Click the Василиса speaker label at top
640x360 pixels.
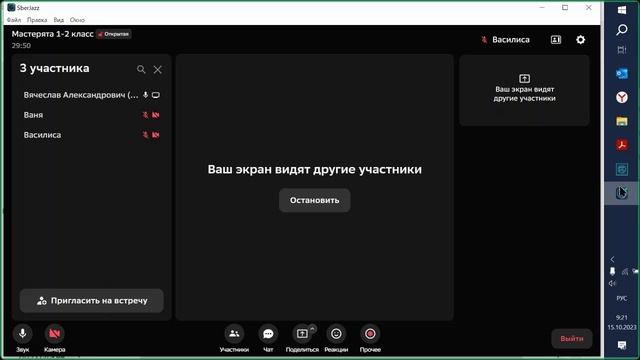click(x=506, y=40)
